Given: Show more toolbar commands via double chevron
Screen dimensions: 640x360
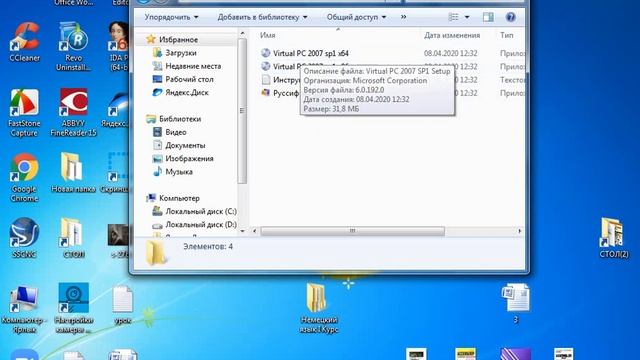Looking at the screenshot, I should click(403, 17).
